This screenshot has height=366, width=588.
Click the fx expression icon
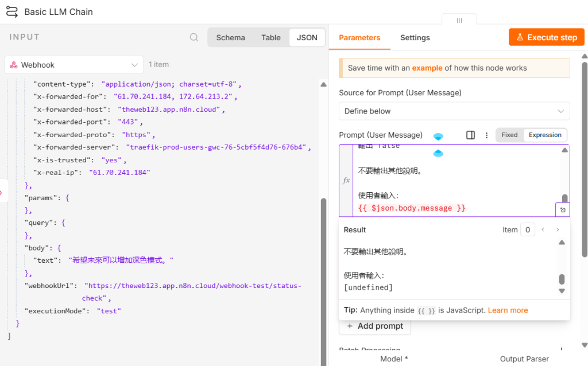coord(346,180)
